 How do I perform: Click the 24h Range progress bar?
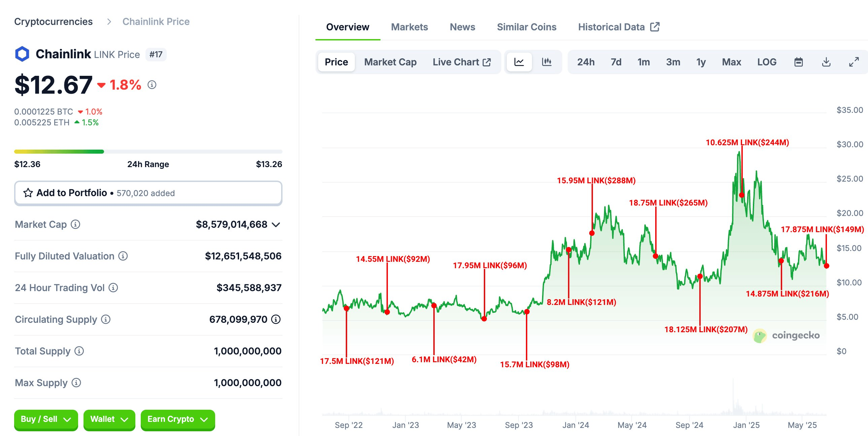click(x=147, y=152)
